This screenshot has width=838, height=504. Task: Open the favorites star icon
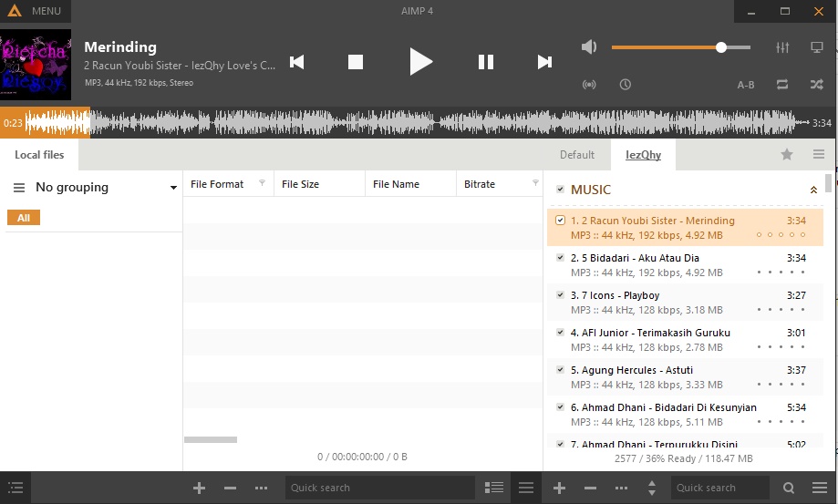787,154
